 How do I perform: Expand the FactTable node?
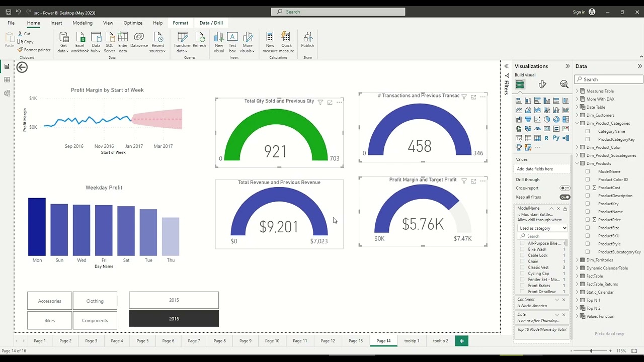[577, 276]
